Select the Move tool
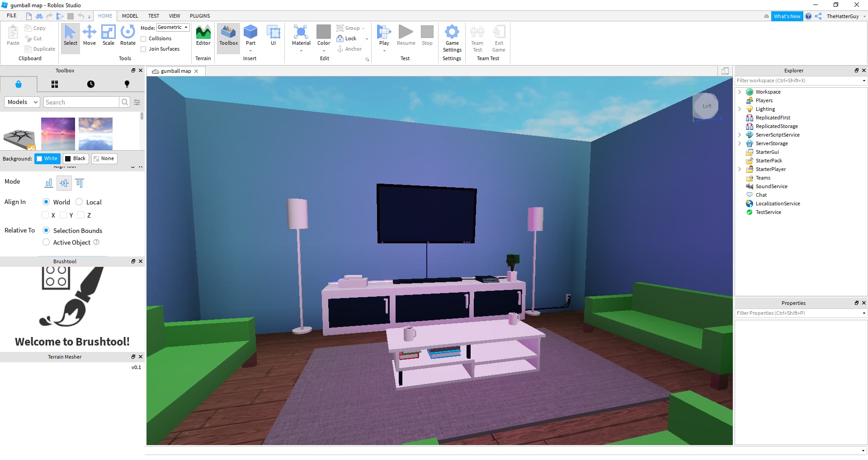The height and width of the screenshot is (460, 868). [90, 35]
